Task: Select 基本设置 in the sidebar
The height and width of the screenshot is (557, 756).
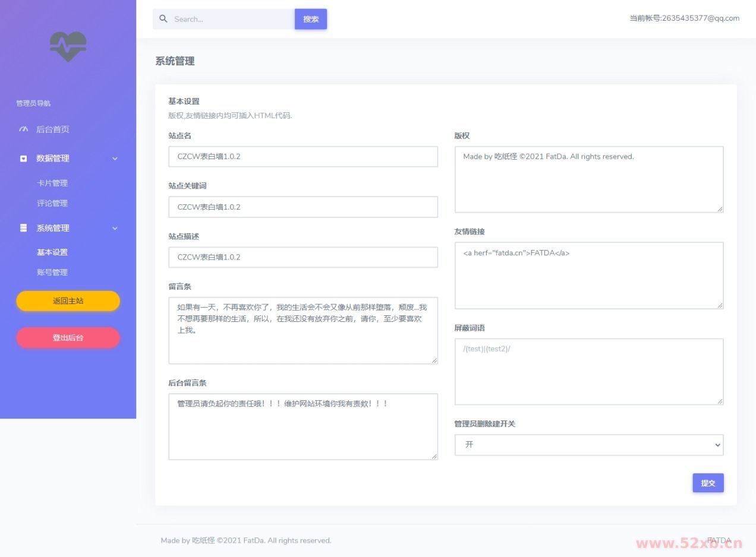Action: click(52, 252)
